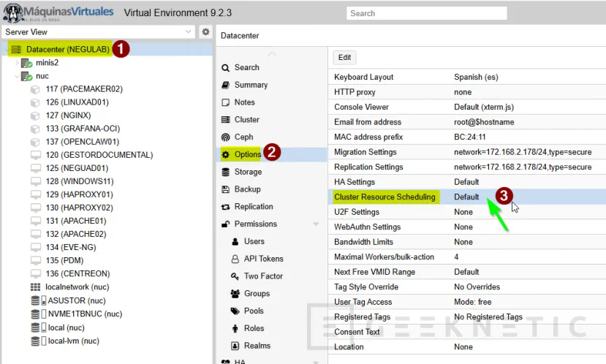Select local (nuc) storage

(66, 327)
